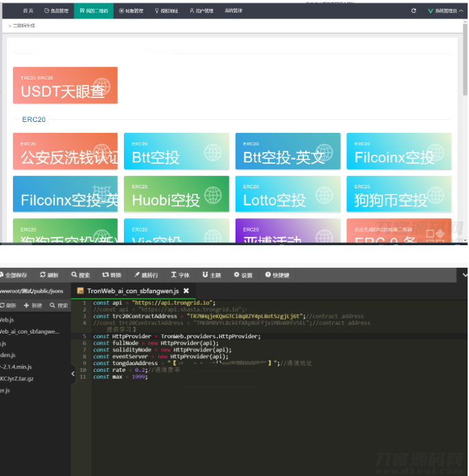Open the Btt空投-英文 card

coord(288,151)
